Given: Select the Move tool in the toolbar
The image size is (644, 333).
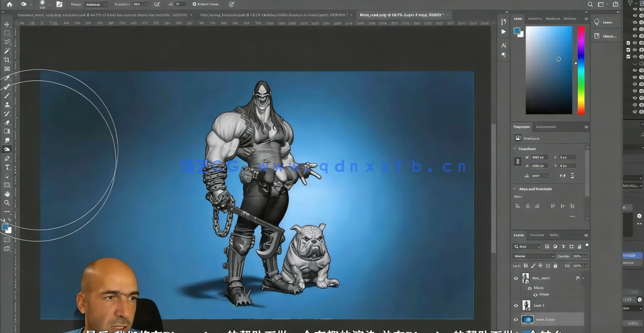Looking at the screenshot, I should 7,24.
